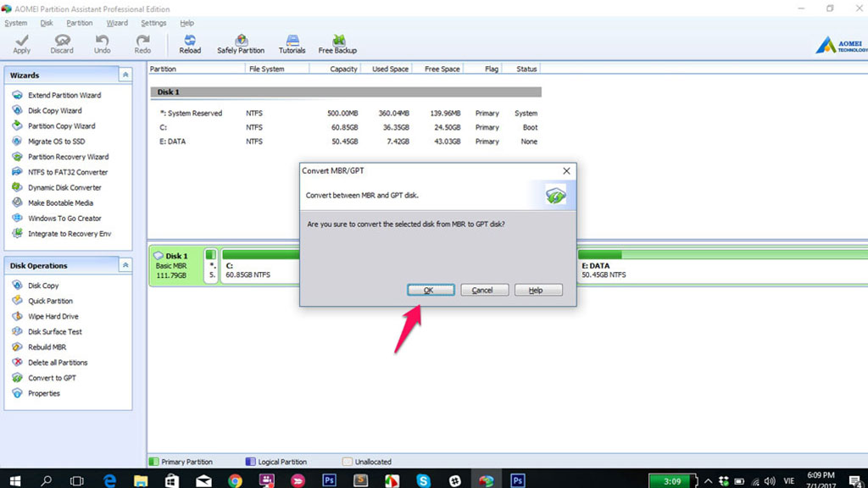The height and width of the screenshot is (488, 868).
Task: Open the System menu
Action: click(15, 23)
